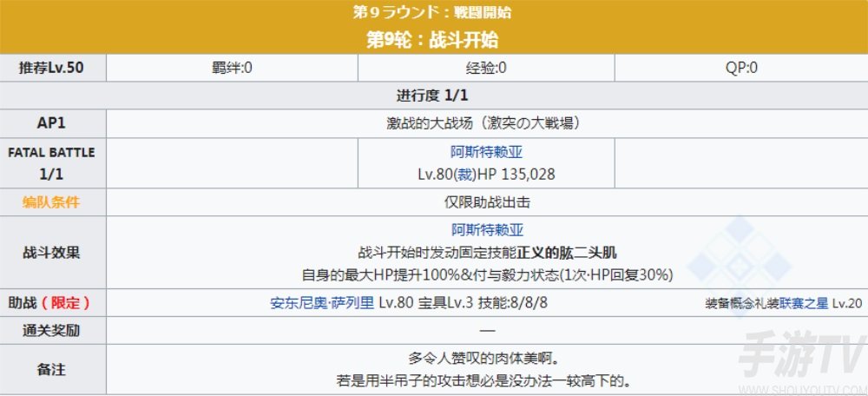Open the 安东尼奥·萨列里 servant link

(x=322, y=303)
